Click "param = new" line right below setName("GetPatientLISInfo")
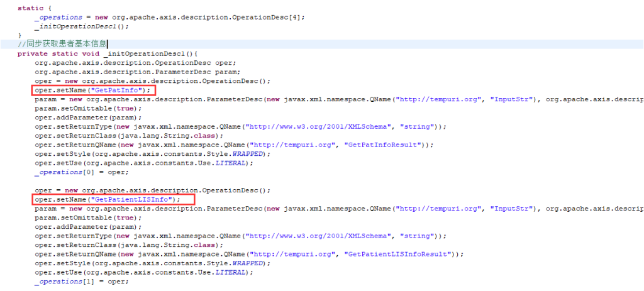Screen dimensions: 644x291 click(x=339, y=209)
